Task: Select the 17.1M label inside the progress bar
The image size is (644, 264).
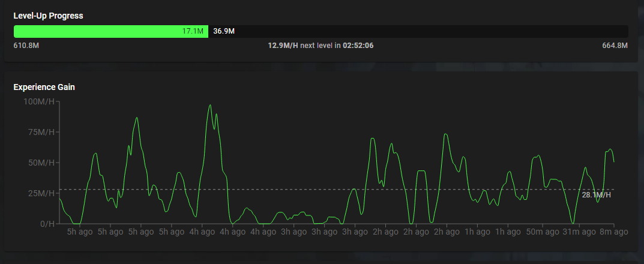Action: (x=193, y=31)
